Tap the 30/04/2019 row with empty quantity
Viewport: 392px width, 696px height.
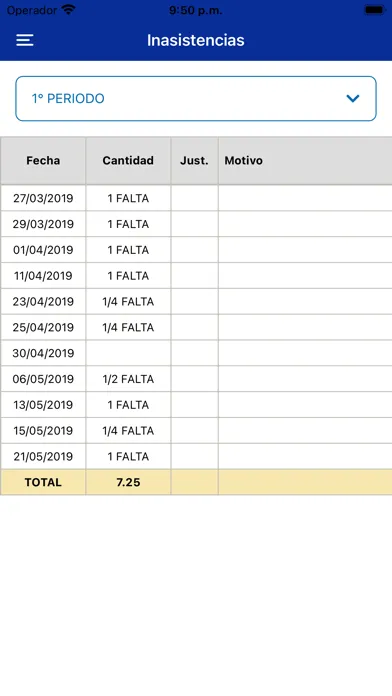[x=196, y=353]
